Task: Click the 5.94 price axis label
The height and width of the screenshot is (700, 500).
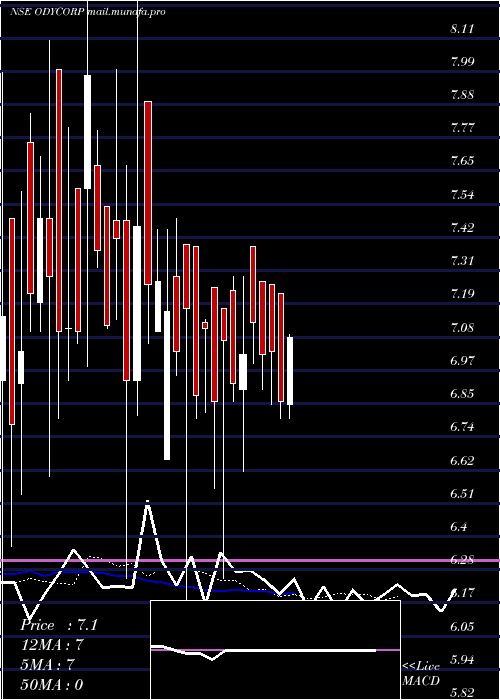Action: [x=462, y=659]
